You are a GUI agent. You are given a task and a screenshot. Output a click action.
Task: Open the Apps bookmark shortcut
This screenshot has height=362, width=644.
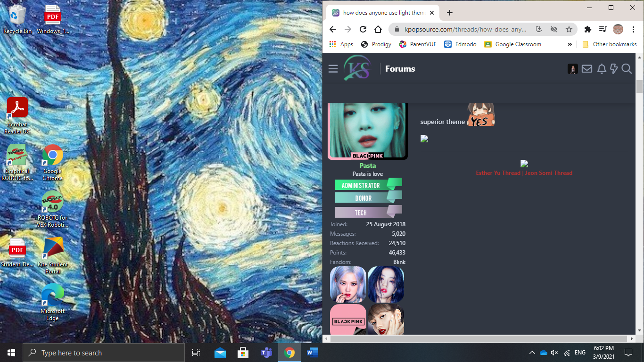pyautogui.click(x=341, y=44)
